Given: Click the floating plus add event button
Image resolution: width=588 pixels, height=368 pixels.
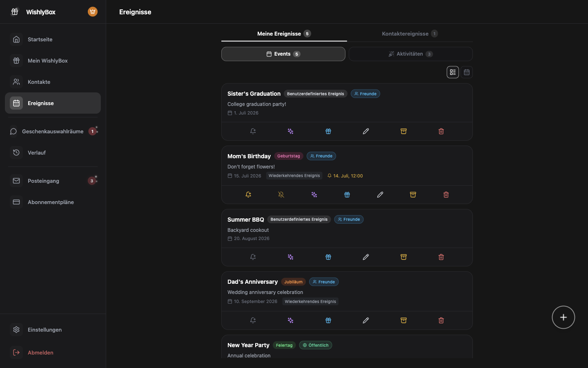Looking at the screenshot, I should [563, 317].
